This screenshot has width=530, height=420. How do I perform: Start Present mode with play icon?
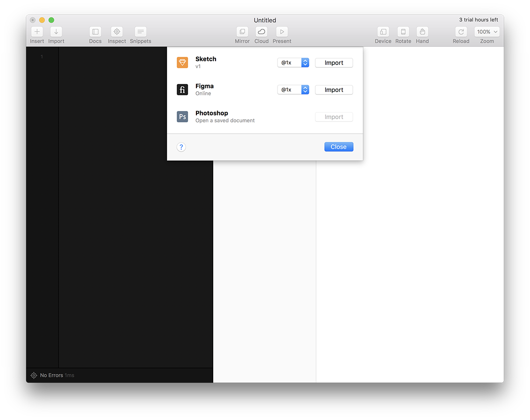point(282,32)
